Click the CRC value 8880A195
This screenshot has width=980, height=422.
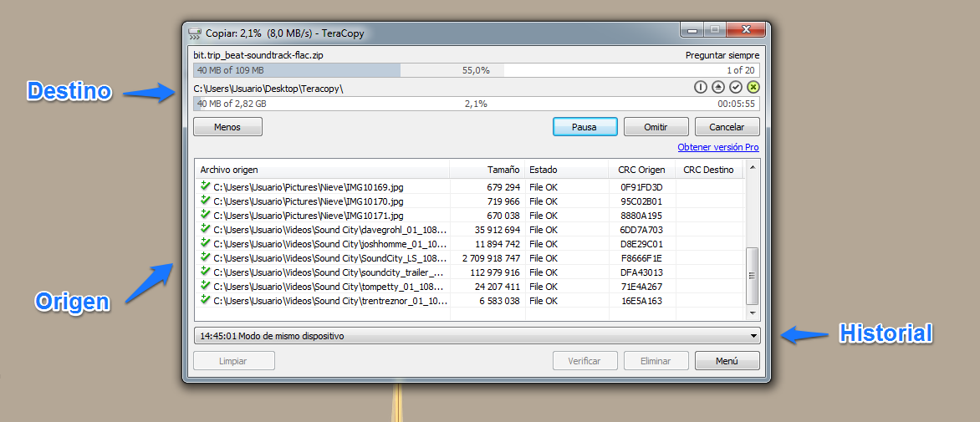642,216
